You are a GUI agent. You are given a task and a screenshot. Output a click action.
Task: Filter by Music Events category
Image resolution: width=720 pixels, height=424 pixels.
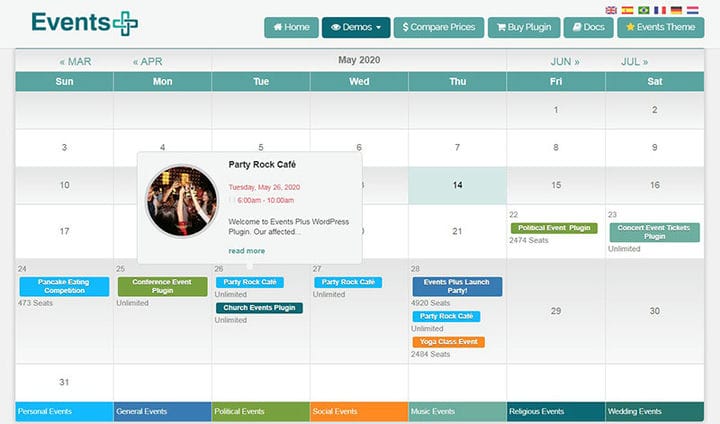tap(457, 412)
